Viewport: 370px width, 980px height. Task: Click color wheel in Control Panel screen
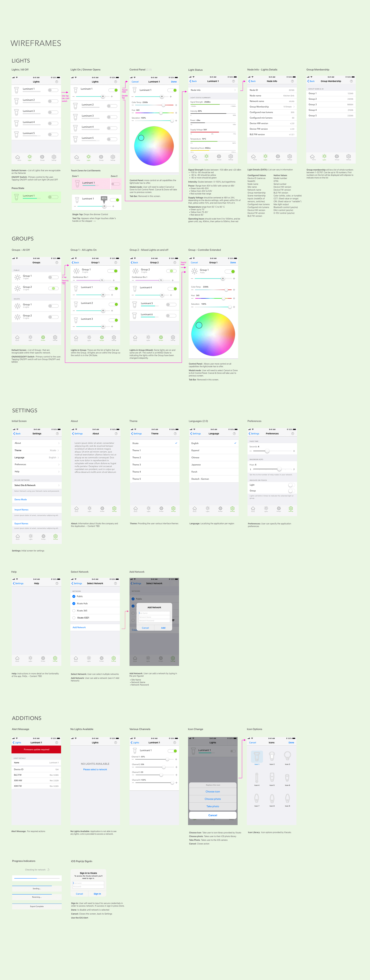[x=154, y=146]
